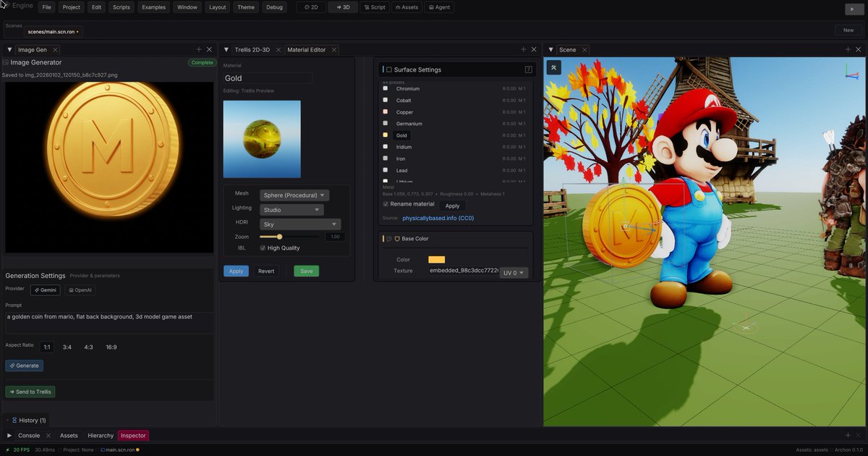
Task: Switch to the Material Editor tab
Action: click(307, 50)
